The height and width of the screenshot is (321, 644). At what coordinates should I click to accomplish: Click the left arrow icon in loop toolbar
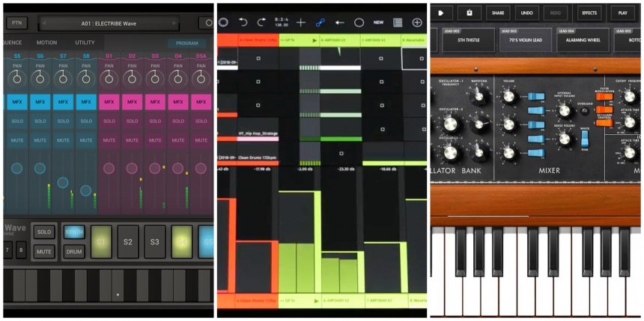tap(339, 22)
